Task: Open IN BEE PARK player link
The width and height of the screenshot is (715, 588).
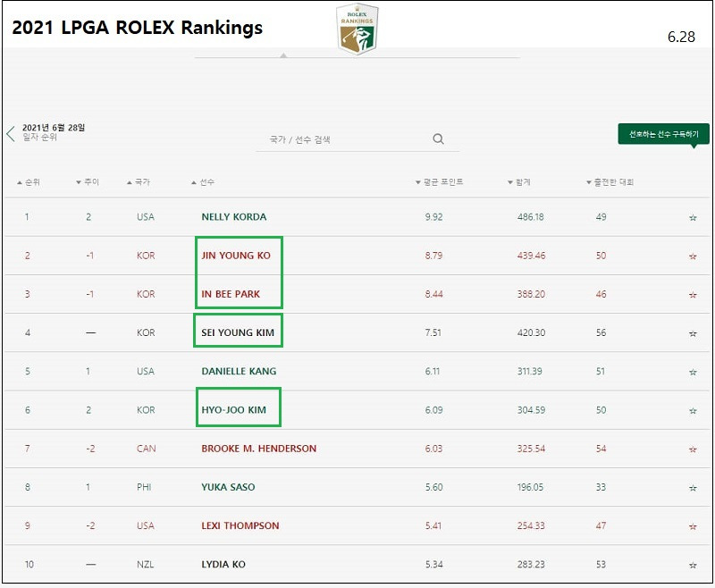Action: point(231,295)
